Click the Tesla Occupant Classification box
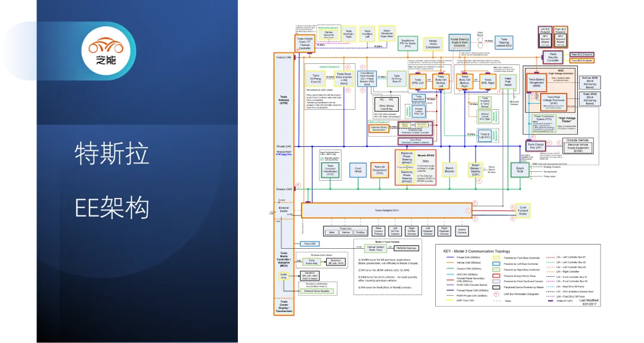644x343 pixels. (330, 170)
